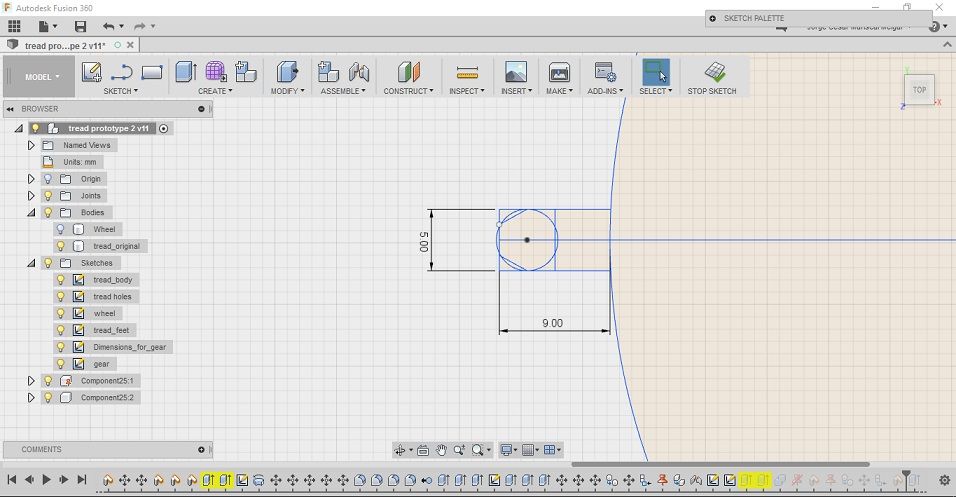Toggle visibility bulb of tread_feet sketch

[x=60, y=330]
